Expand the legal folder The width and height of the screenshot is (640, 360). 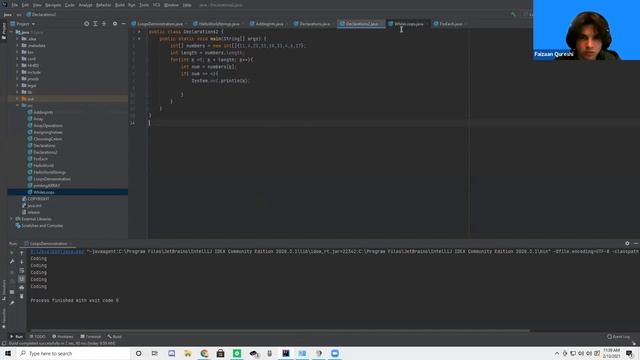(18, 85)
